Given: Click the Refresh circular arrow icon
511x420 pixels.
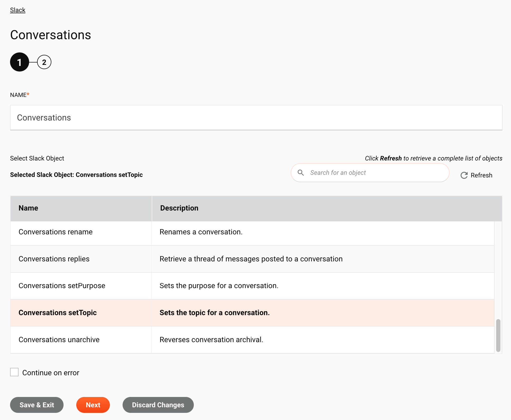Looking at the screenshot, I should 464,175.
